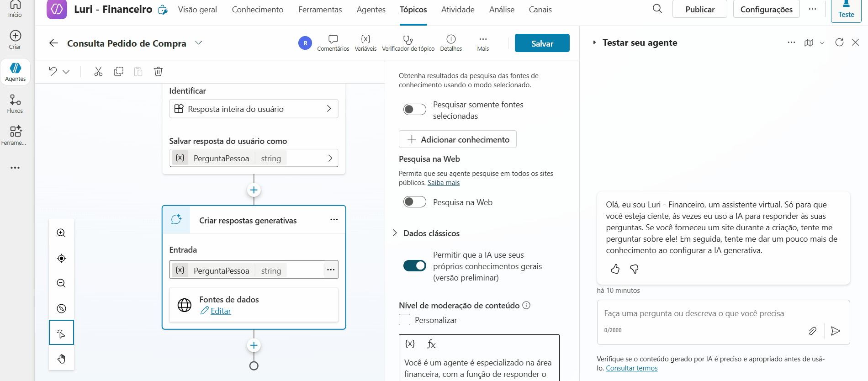Open the Entrada PerguntaPessoa variable options
Screen dimensions: 868x381
click(x=331, y=270)
